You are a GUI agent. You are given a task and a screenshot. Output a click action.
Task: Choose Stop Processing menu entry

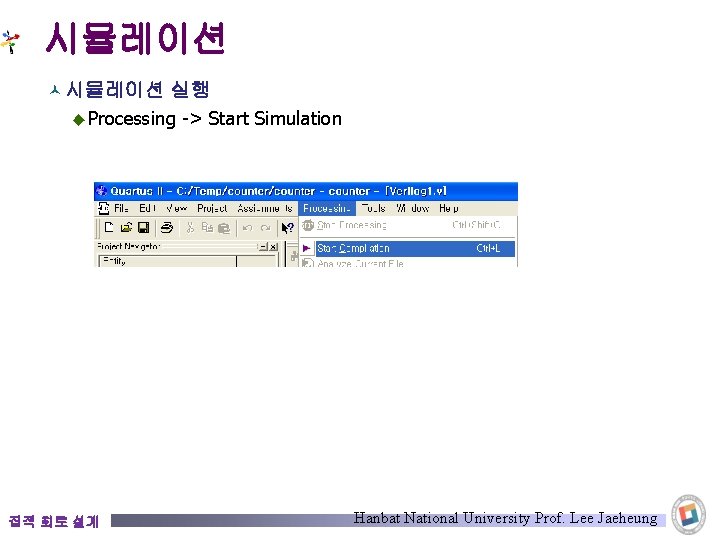coord(407,225)
